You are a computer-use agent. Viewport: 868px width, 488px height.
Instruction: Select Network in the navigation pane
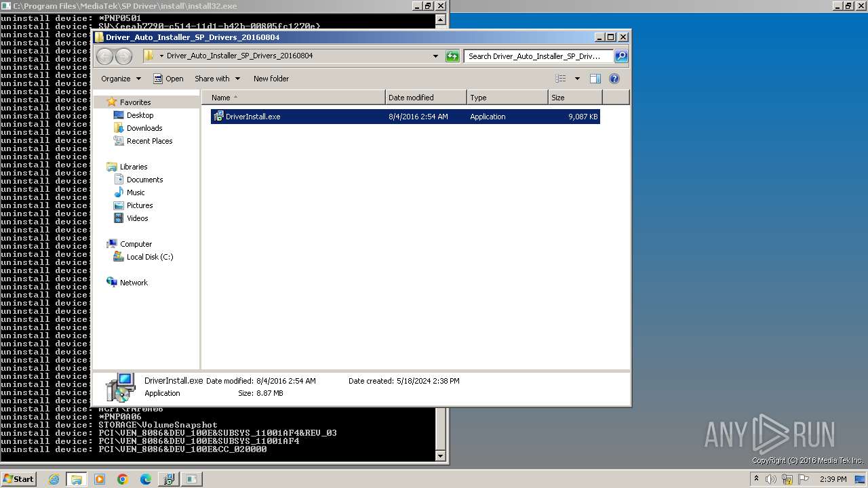(x=134, y=283)
